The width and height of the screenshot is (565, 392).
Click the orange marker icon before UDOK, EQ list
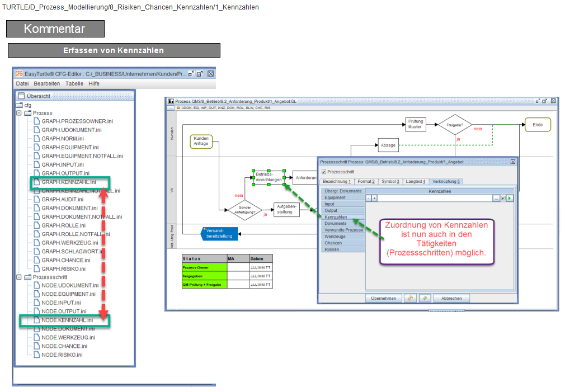[178, 108]
